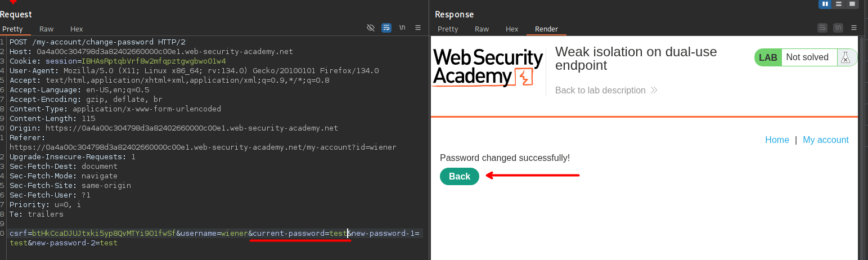The height and width of the screenshot is (260, 868).
Task: Toggle non-printable characters (\n) in Request
Action: (x=402, y=28)
